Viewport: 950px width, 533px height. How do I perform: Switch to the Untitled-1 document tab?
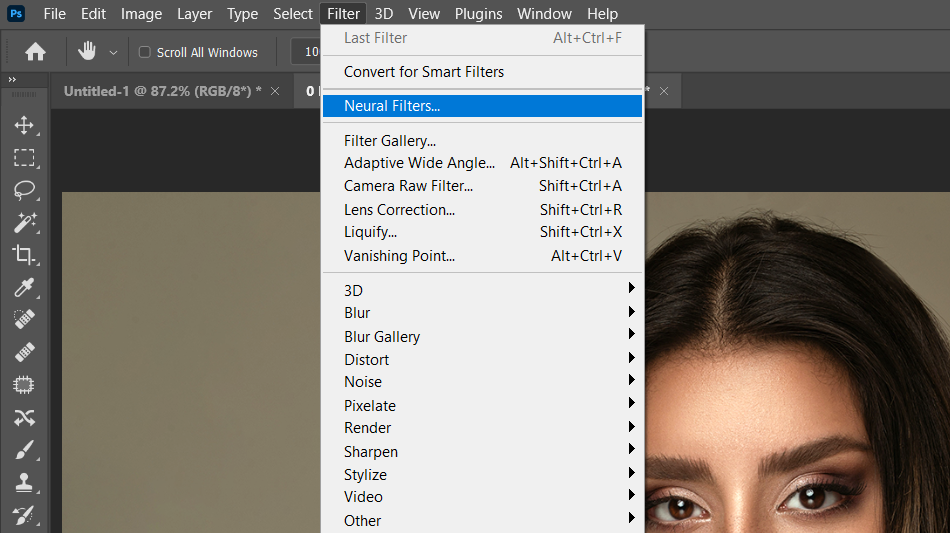pos(162,91)
